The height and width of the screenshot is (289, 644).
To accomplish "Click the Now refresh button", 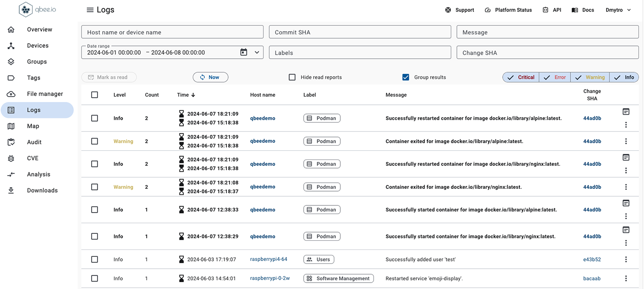I will [x=210, y=77].
